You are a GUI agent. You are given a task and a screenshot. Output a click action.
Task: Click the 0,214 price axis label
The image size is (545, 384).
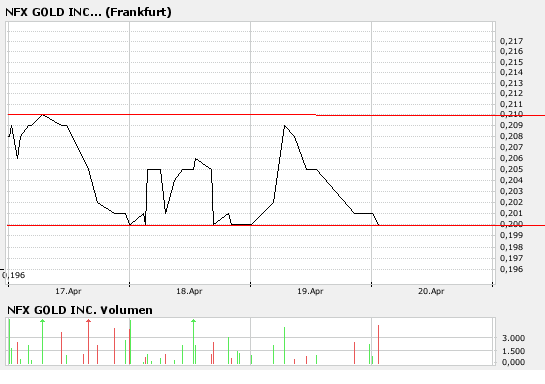pos(511,72)
